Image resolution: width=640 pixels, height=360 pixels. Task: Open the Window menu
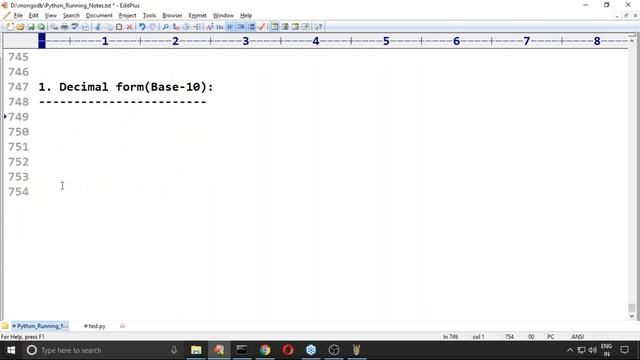[x=223, y=16]
